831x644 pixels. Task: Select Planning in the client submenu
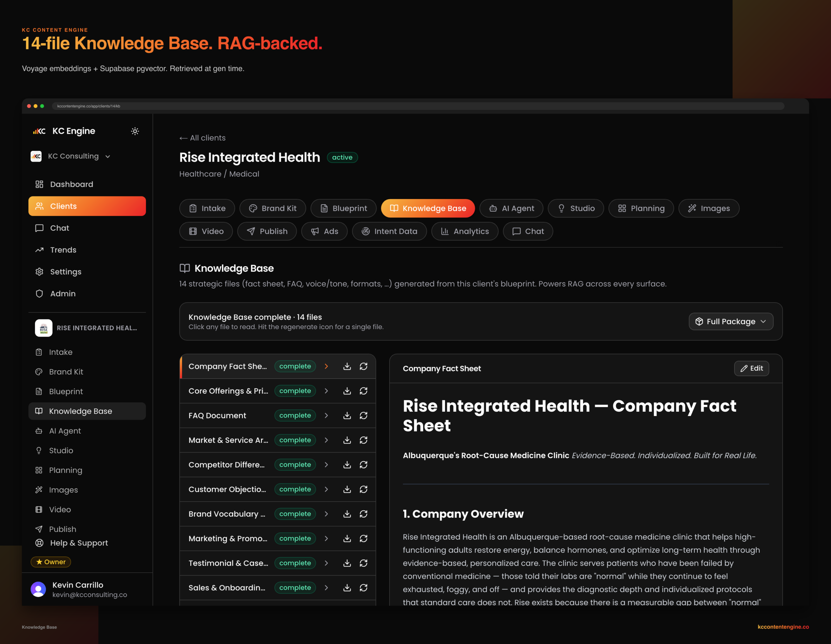87,470
